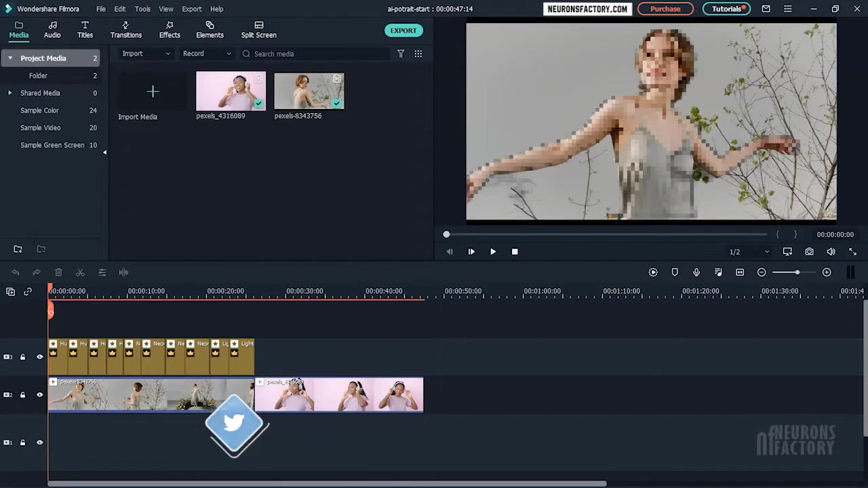Click the audio waveform icon in toolbar
Image resolution: width=868 pixels, height=488 pixels.
(123, 272)
